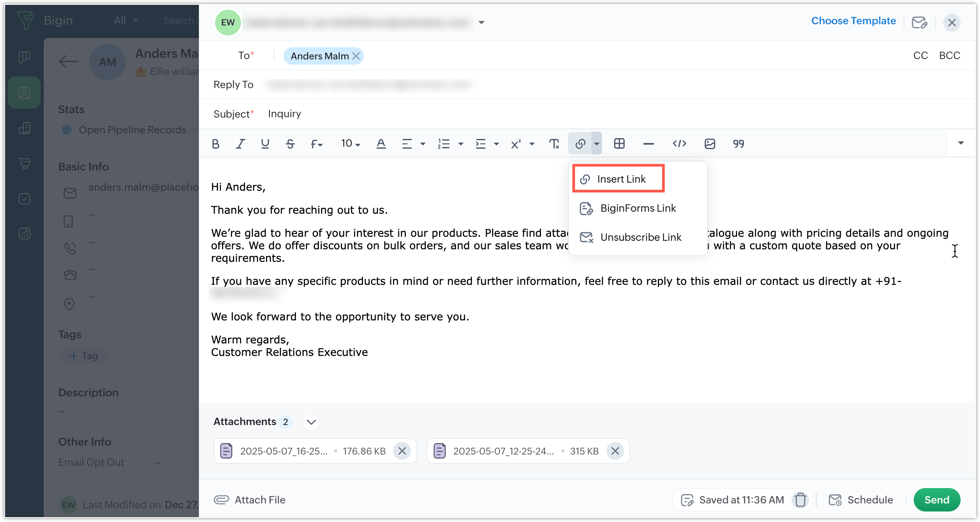
Task: Insert a block quote
Action: tap(738, 144)
